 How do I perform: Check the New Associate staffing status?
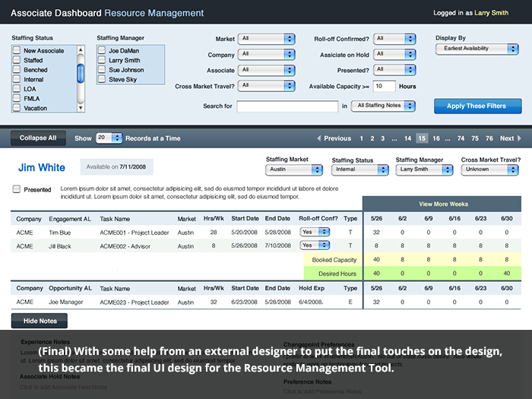[16, 51]
